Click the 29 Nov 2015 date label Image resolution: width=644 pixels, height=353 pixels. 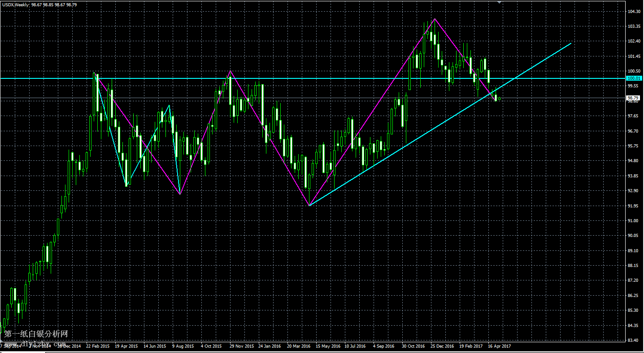pos(241,346)
